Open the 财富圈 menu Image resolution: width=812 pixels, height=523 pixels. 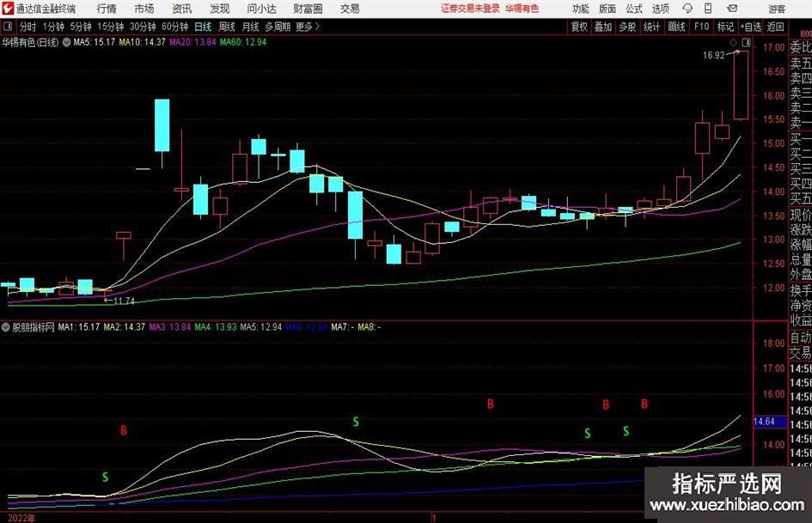[308, 9]
